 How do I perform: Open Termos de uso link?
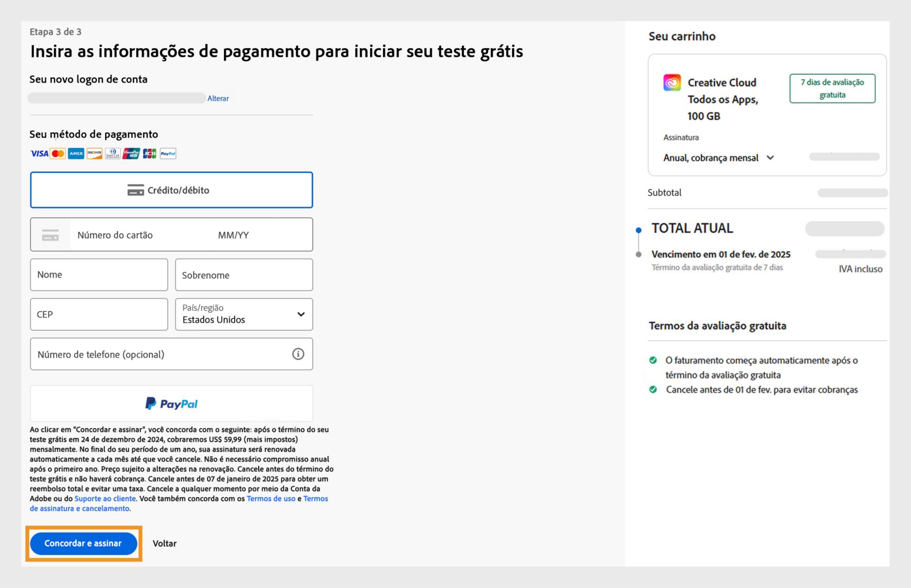[271, 498]
